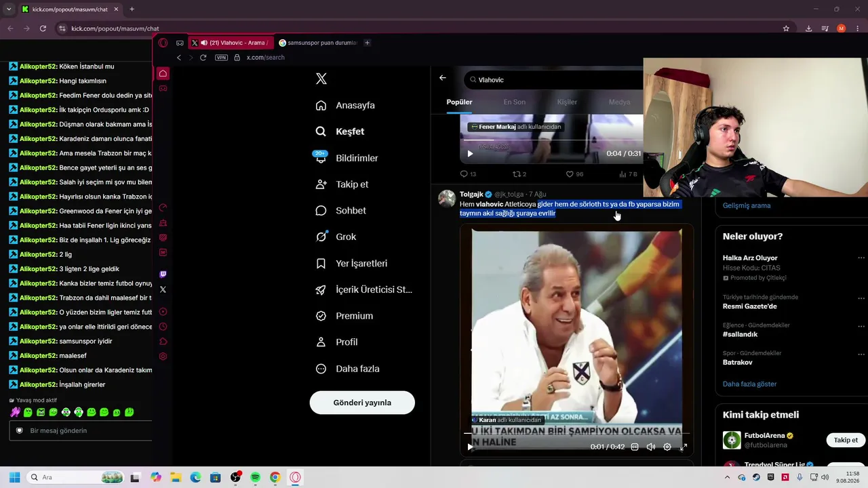Click the Gönderi yayınla button
The image size is (868, 488).
point(362,403)
